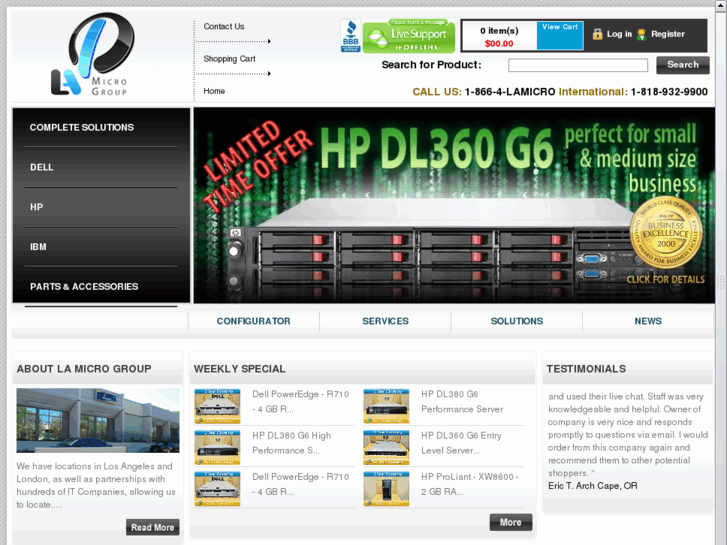Open the Dell category
Screen dimensions: 727x545
pos(42,167)
